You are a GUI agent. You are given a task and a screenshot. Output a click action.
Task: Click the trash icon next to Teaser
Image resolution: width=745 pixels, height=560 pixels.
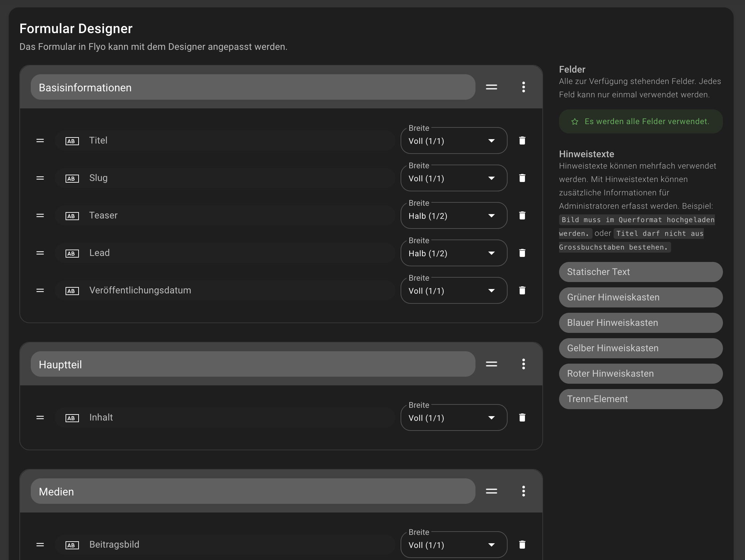[x=522, y=216]
